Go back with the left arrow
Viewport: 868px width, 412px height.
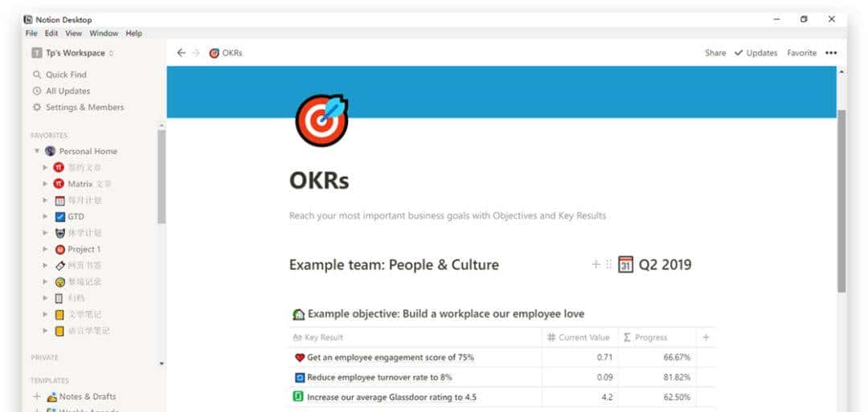(x=181, y=53)
